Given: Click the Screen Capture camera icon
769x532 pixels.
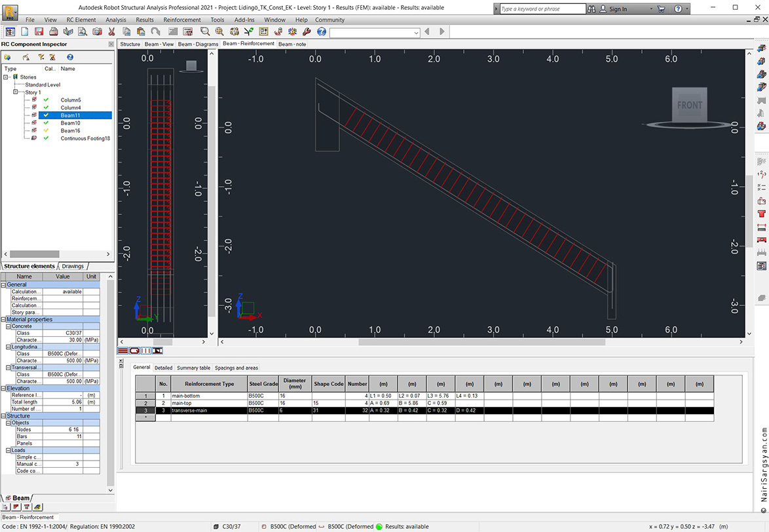Looking at the screenshot, I should coord(97,31).
